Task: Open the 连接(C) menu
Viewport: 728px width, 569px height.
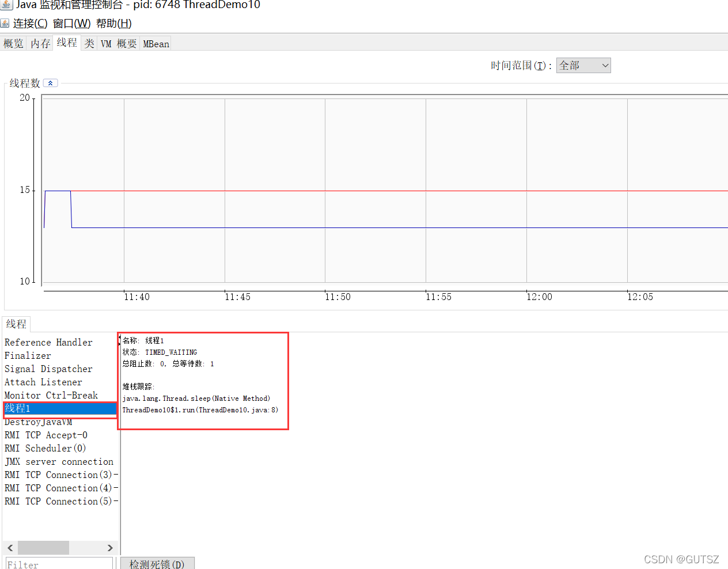Action: (x=30, y=24)
